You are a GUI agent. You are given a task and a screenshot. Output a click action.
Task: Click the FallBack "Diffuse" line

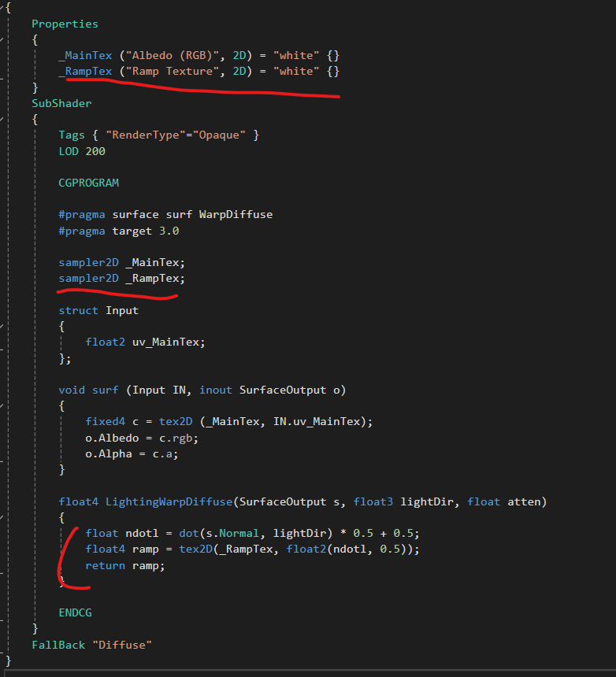coord(91,645)
